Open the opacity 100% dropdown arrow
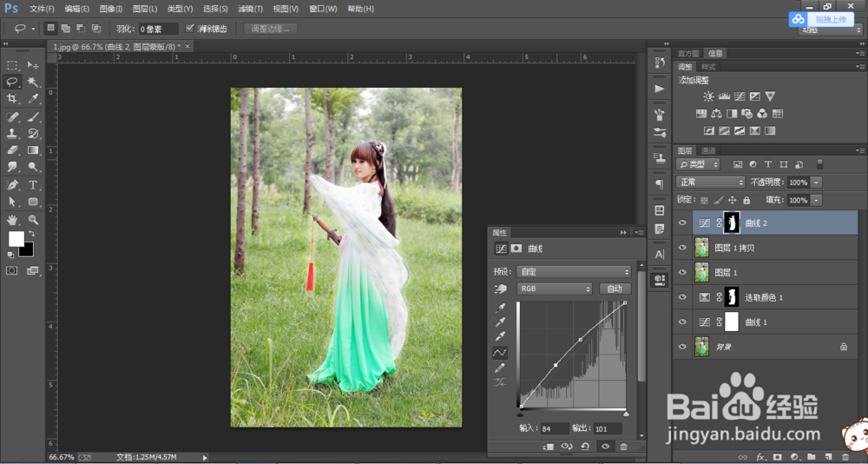 [817, 182]
